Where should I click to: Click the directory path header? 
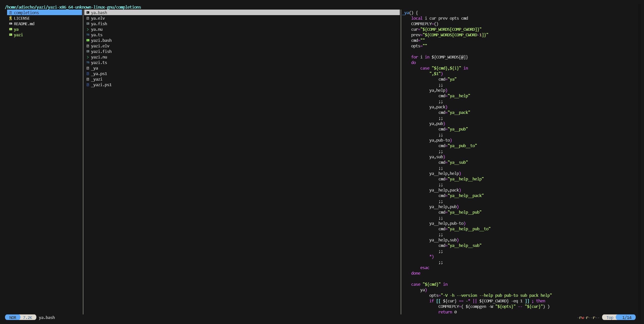(x=73, y=7)
